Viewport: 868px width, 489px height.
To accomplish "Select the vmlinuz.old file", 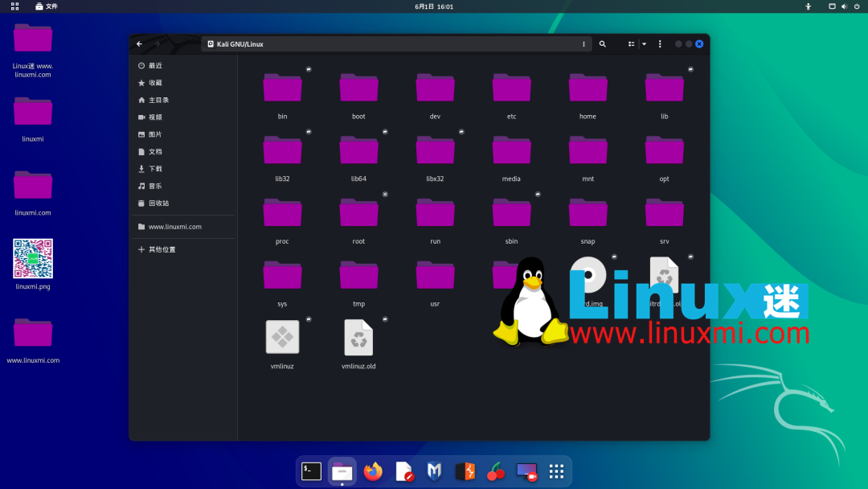I will [x=358, y=337].
